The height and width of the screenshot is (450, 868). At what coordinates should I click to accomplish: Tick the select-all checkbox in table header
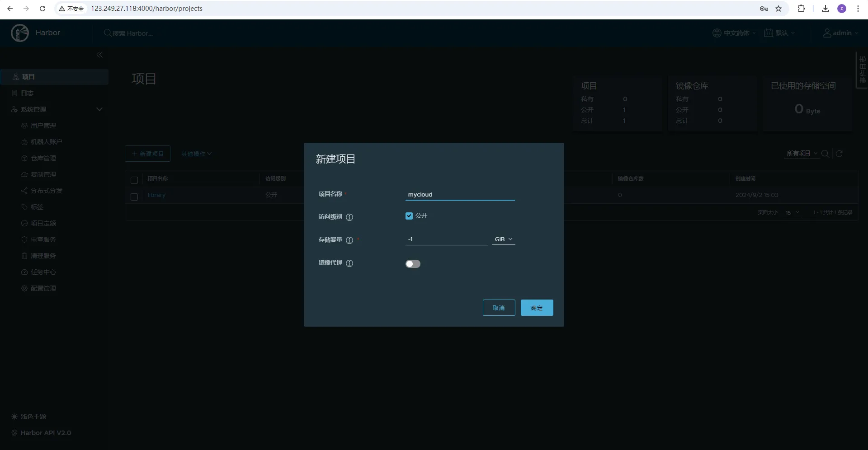[x=134, y=180]
